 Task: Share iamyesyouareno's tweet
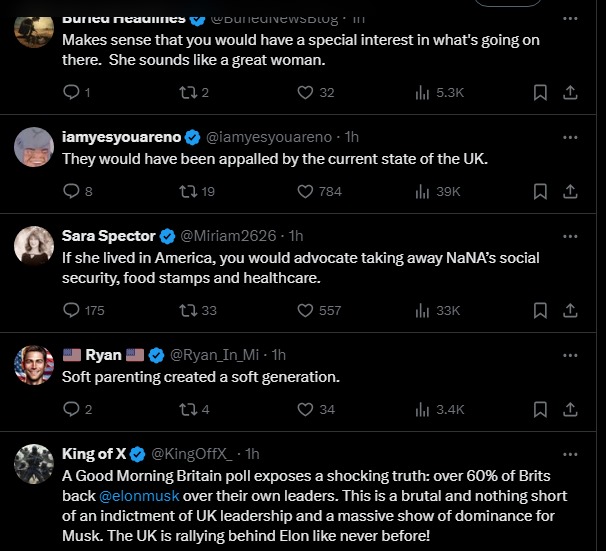pos(570,191)
